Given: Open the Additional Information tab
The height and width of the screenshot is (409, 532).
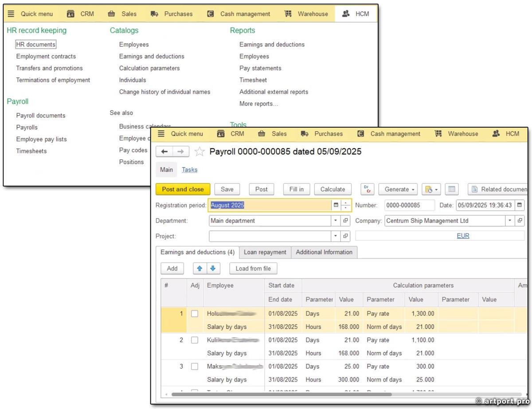Looking at the screenshot, I should 324,252.
